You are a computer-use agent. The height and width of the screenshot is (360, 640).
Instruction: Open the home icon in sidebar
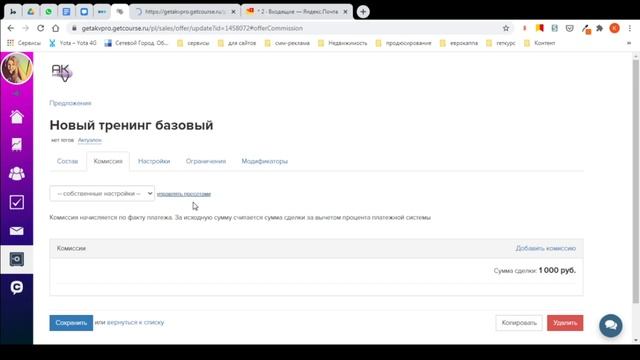(17, 117)
